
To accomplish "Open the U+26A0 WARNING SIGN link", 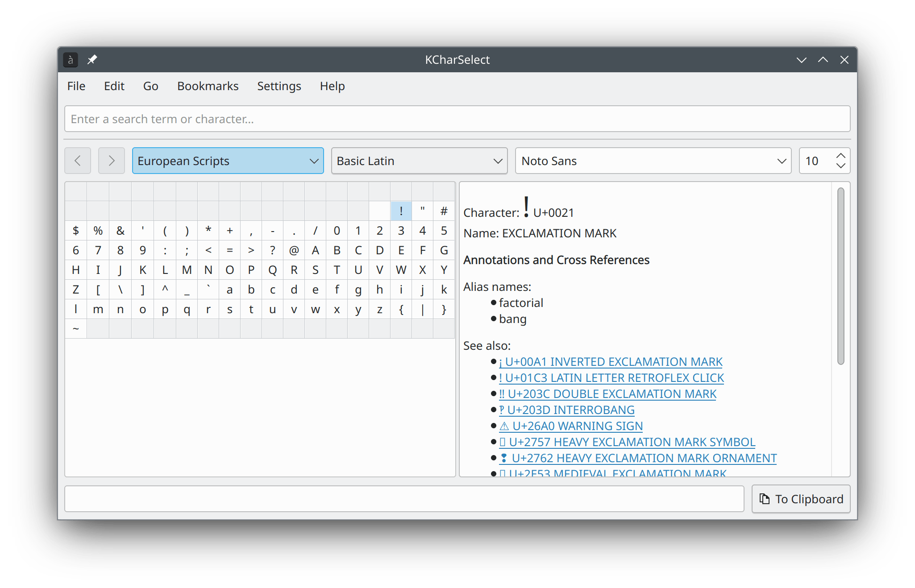I will pyautogui.click(x=571, y=426).
